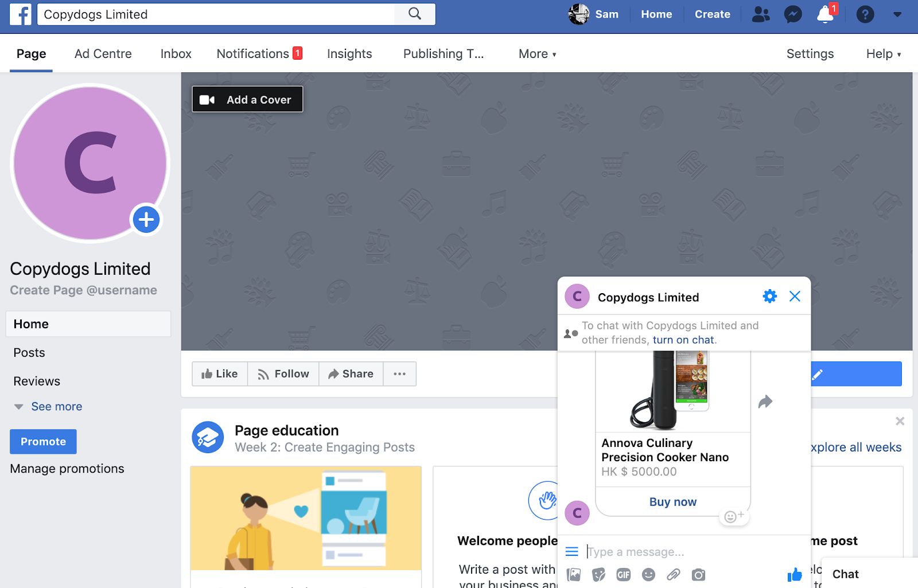Click Create Page @username link
918x588 pixels.
84,290
